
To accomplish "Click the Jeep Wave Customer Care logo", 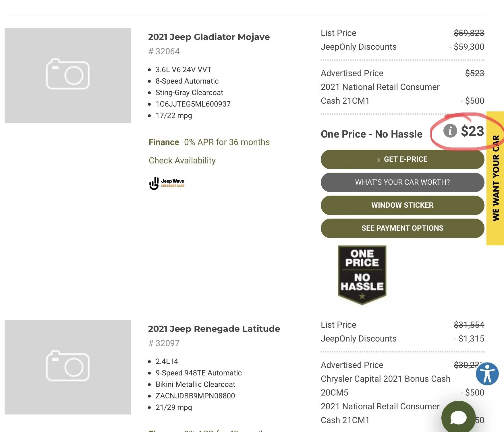I will click(167, 183).
